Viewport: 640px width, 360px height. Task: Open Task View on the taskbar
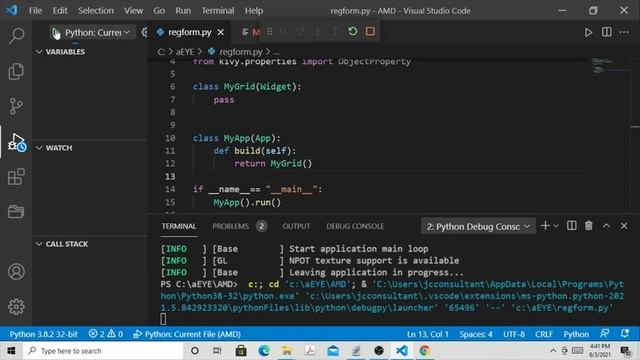[x=217, y=351]
